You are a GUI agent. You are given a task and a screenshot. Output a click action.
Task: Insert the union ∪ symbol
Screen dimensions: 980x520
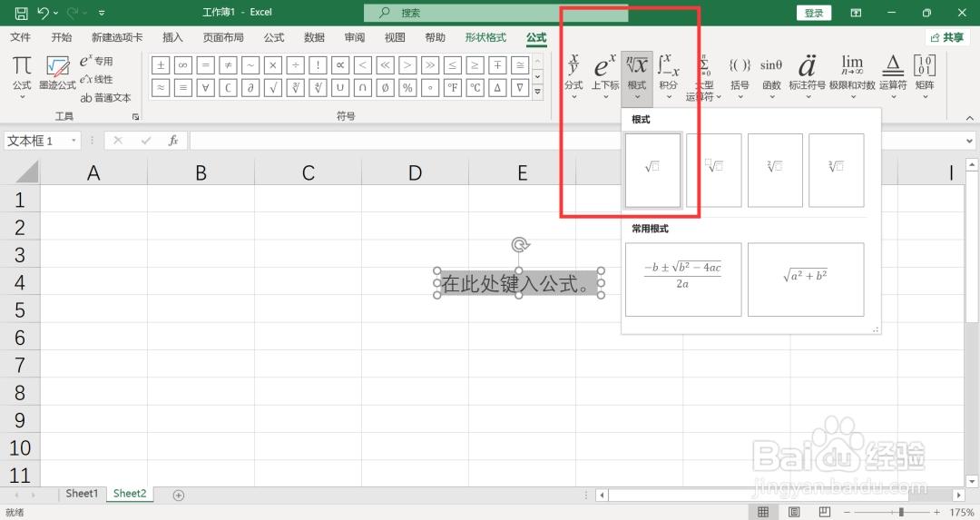click(340, 88)
